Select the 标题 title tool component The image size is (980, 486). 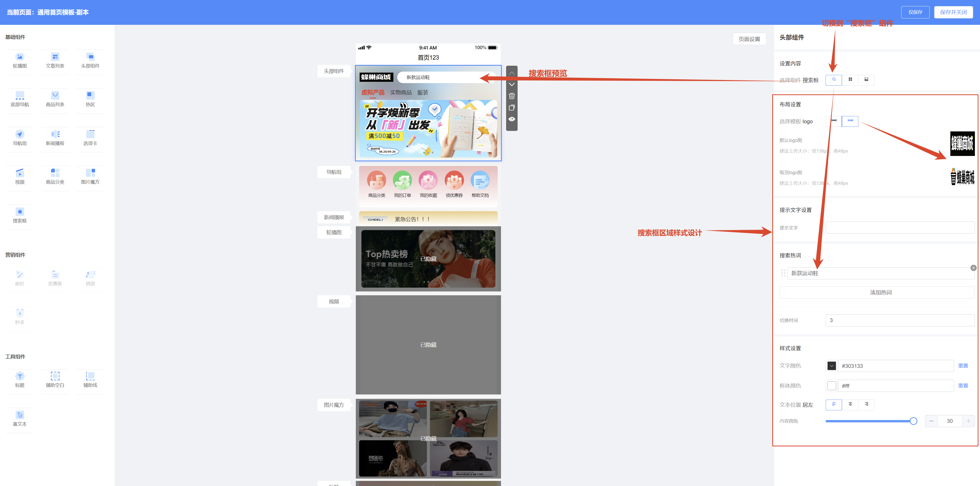20,381
